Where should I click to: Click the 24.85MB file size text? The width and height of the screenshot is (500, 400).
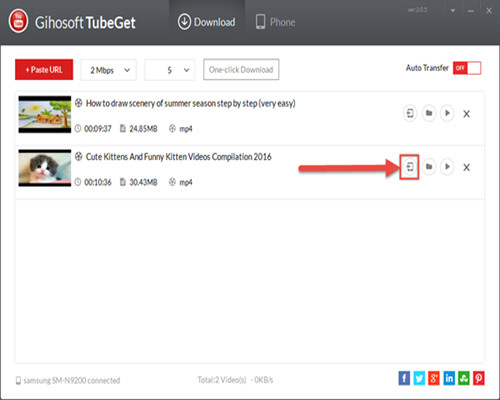click(x=143, y=129)
